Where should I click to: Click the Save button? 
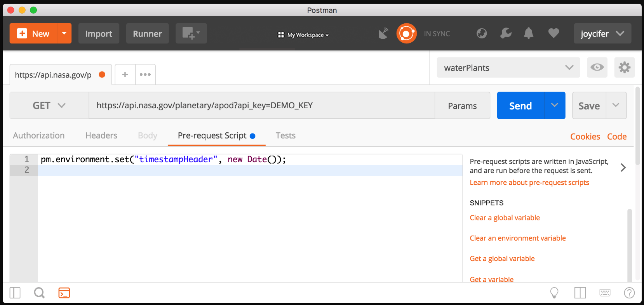click(589, 106)
